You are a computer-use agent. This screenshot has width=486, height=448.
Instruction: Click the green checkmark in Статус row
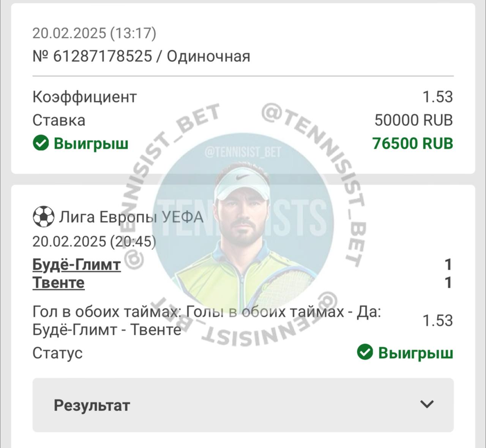(x=365, y=352)
